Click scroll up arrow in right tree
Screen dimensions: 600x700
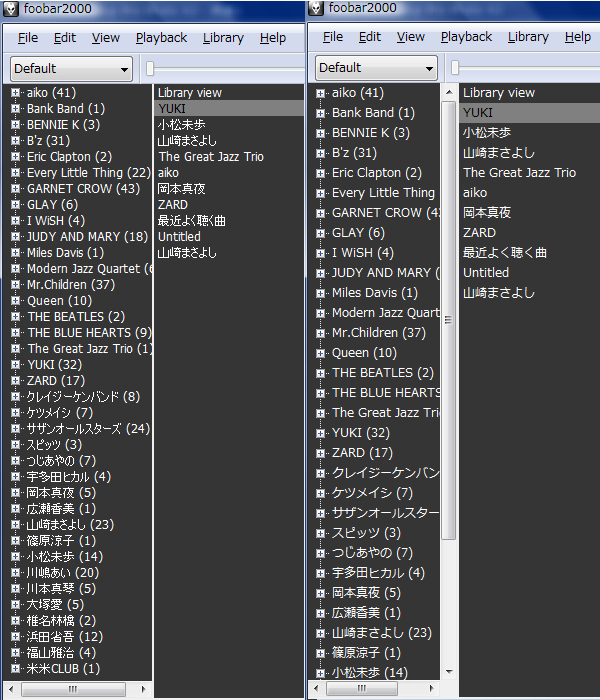click(x=449, y=92)
